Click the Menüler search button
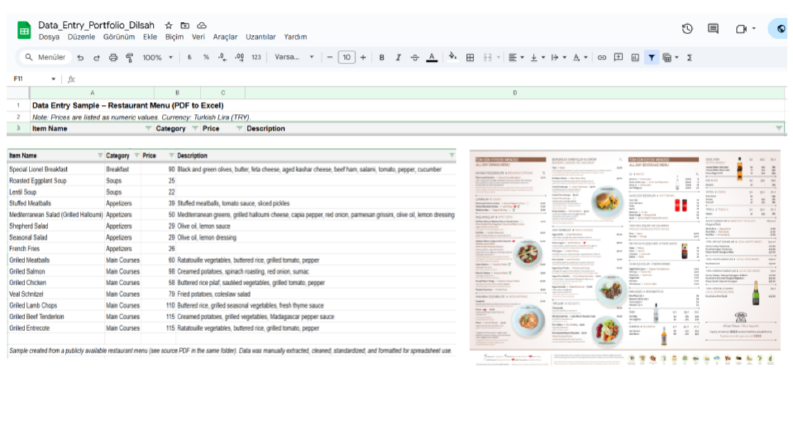793x446 pixels. point(45,57)
